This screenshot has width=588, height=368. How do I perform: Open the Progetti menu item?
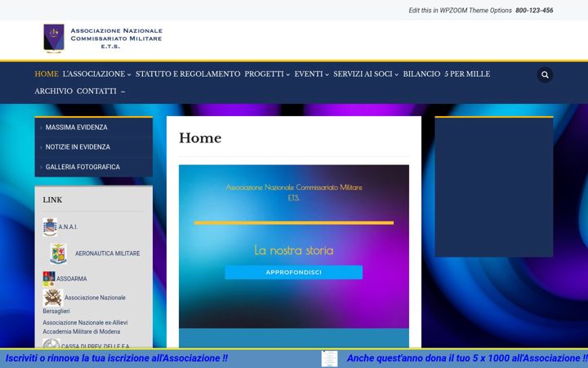point(264,74)
